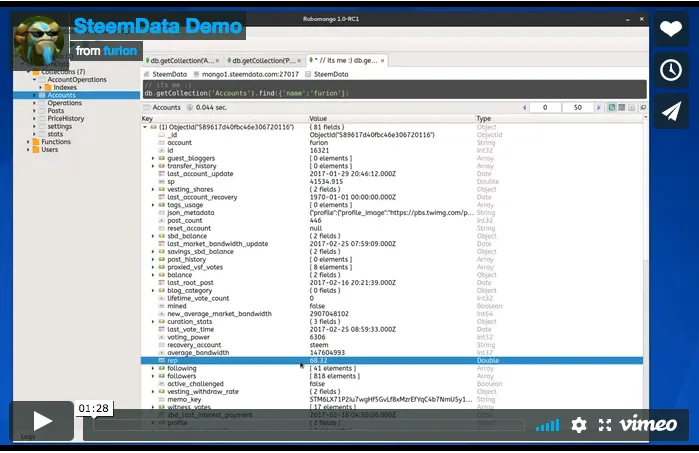Click the Key column header

(x=148, y=118)
